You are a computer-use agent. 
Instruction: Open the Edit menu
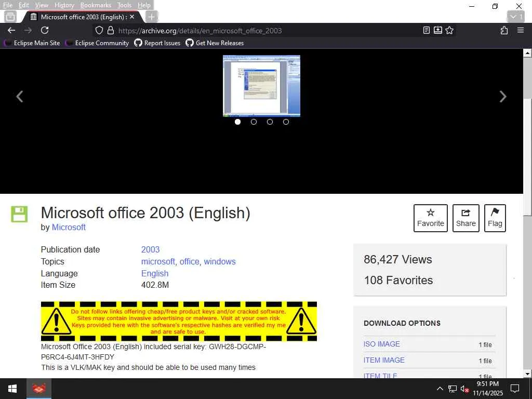pos(23,5)
